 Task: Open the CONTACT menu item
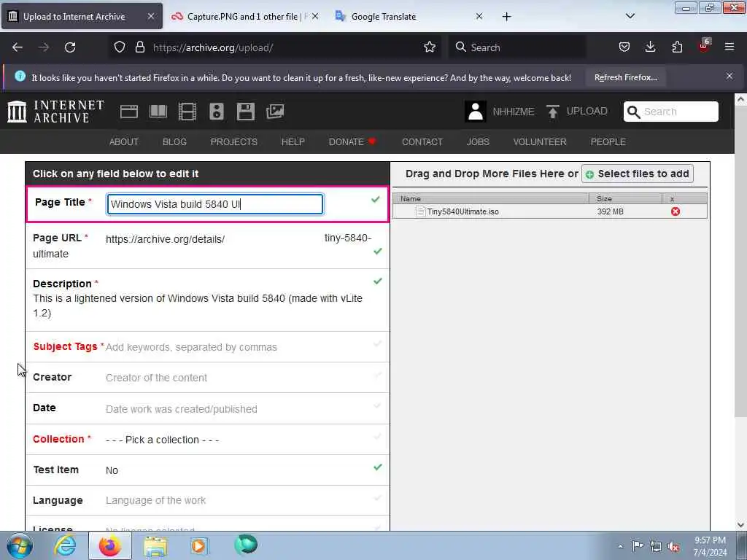[422, 142]
